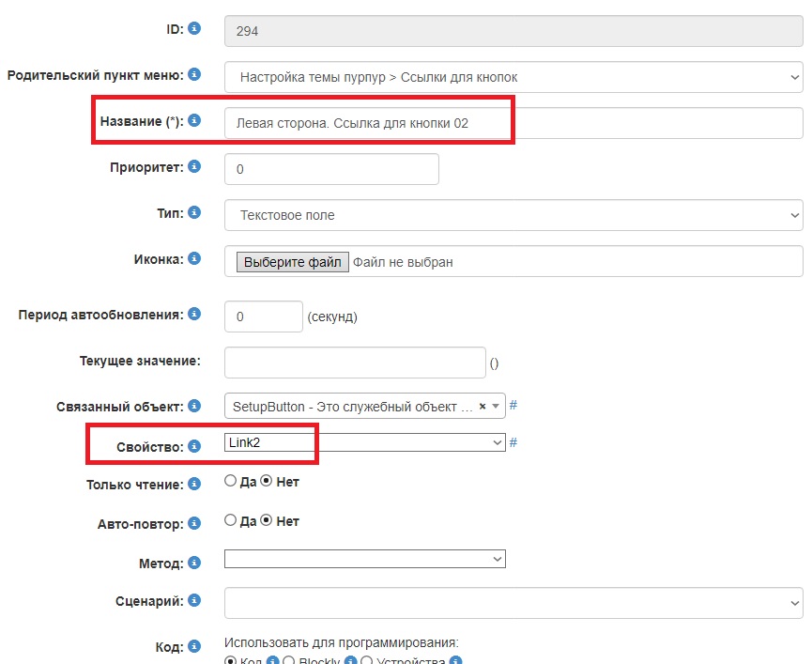
Task: Expand the Свойство dropdown showing Link2
Action: (x=364, y=441)
